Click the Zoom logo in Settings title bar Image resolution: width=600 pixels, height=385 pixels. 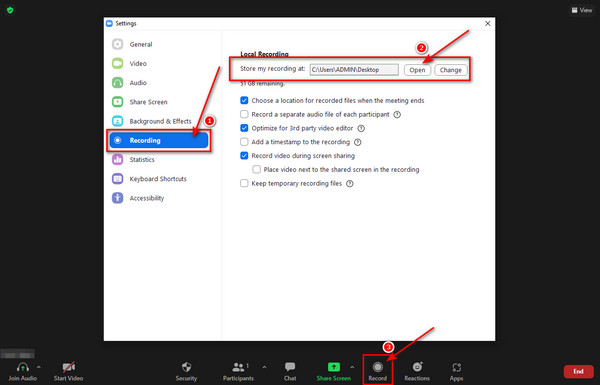pos(109,23)
